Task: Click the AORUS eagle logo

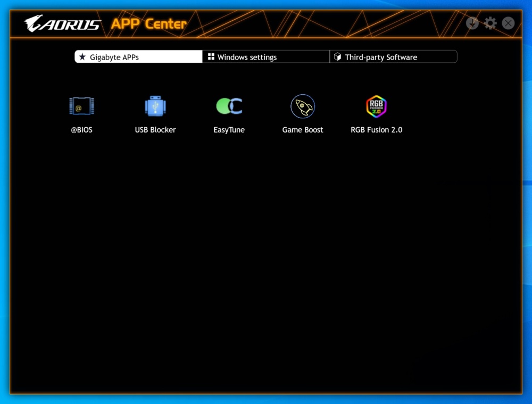Action: (x=62, y=23)
